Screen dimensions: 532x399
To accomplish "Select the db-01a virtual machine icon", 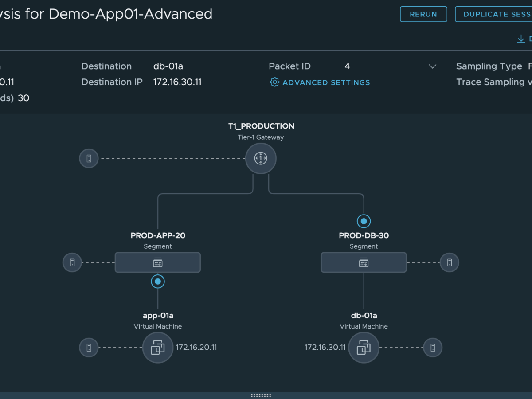I will 364,348.
